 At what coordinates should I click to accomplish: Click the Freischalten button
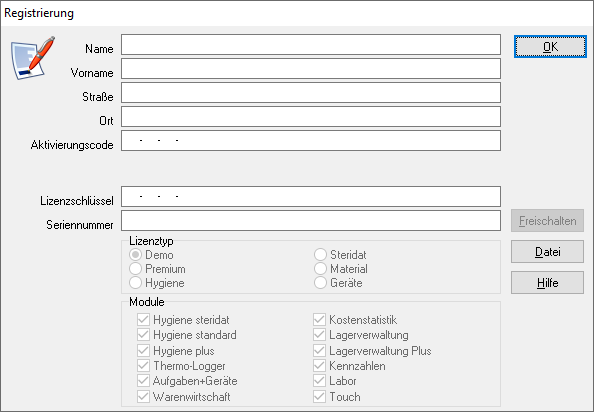coord(547,220)
